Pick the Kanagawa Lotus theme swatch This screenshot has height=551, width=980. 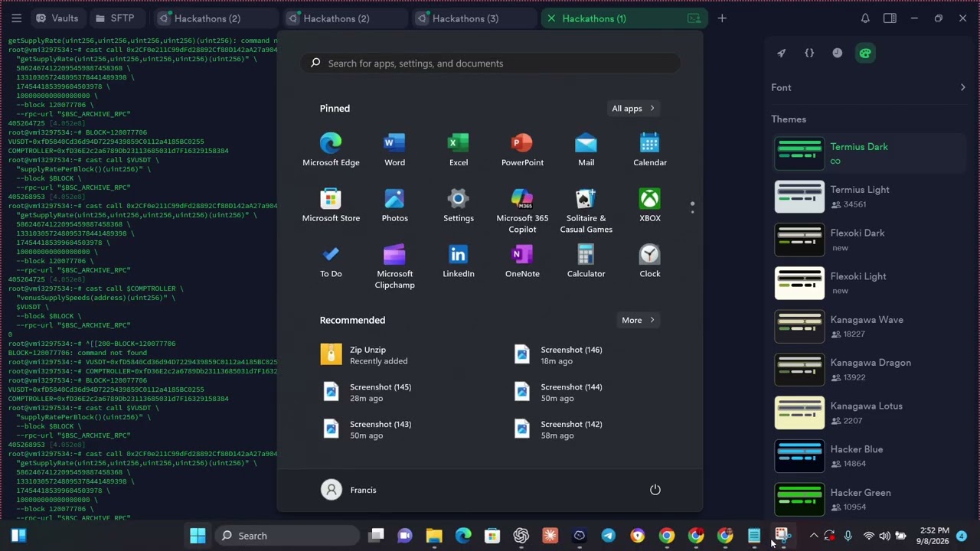point(799,412)
